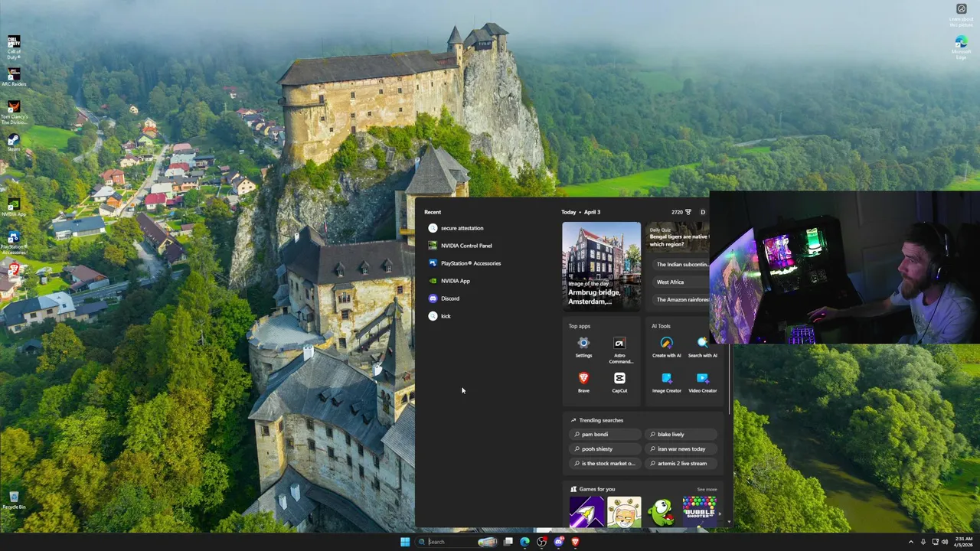Image resolution: width=980 pixels, height=551 pixels.
Task: Open ARC Raiders desktop shortcut
Action: pos(14,77)
